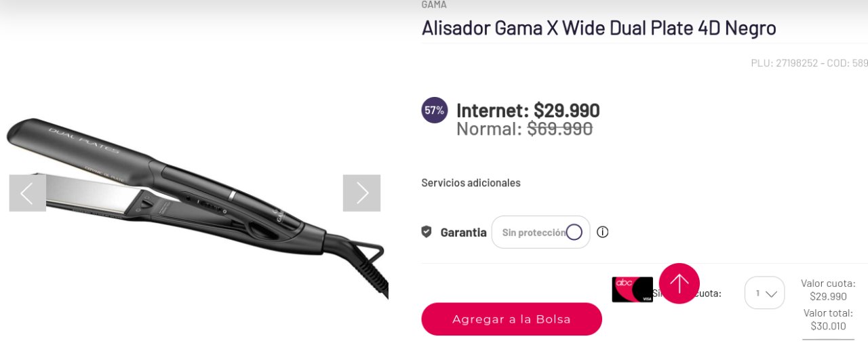Show the previous product image
This screenshot has width=868, height=343.
click(x=28, y=193)
